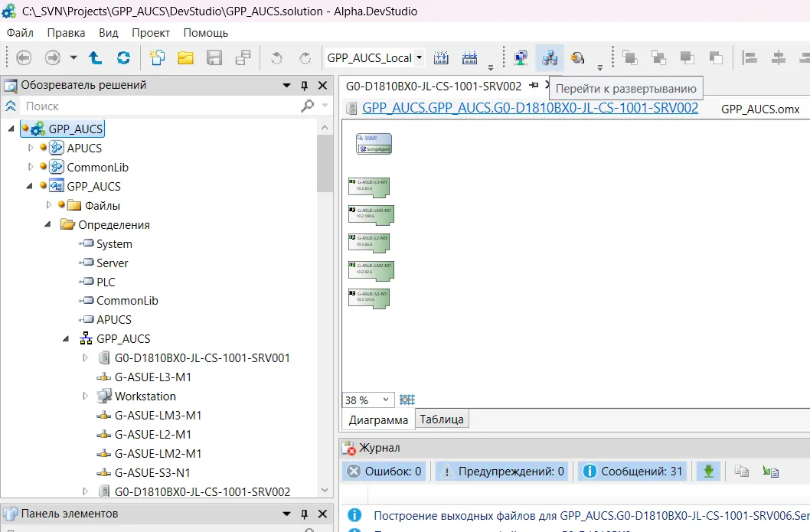Toggle the Ошибок: 0 filter
This screenshot has width=810, height=532.
[x=384, y=471]
